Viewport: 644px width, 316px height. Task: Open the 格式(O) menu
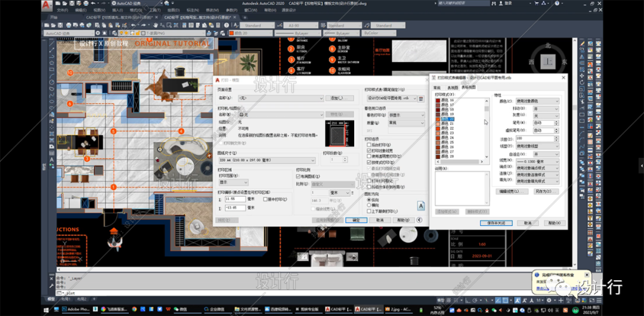pyautogui.click(x=137, y=10)
